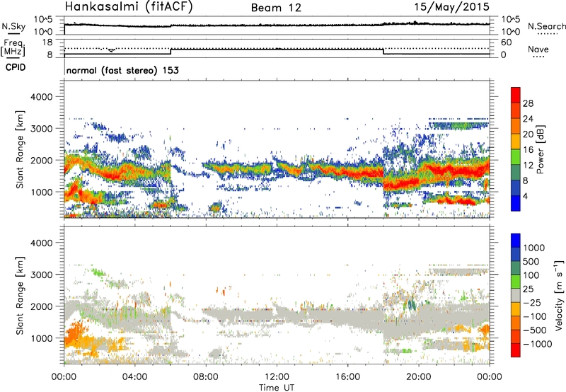Click the 'N.Search' legend label
The height and width of the screenshot is (392, 566).
coord(546,26)
